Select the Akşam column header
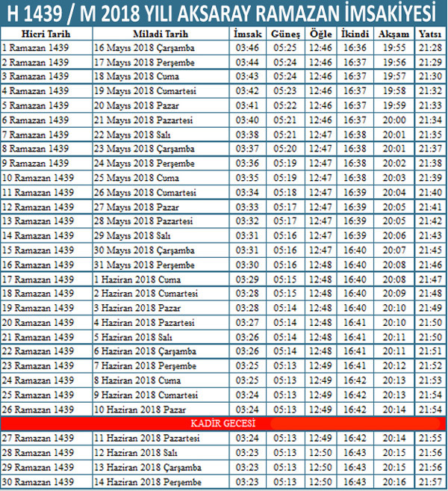The width and height of the screenshot is (448, 491). (x=393, y=34)
